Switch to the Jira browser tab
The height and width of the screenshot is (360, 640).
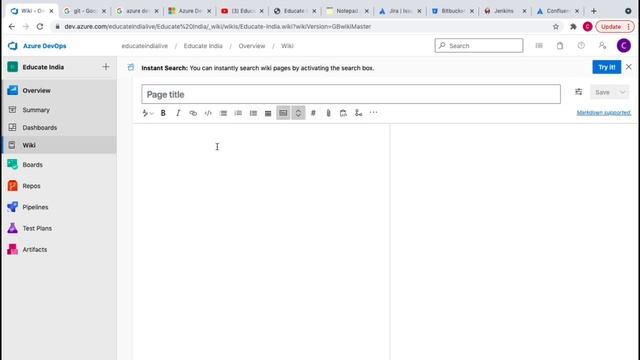tap(400, 11)
